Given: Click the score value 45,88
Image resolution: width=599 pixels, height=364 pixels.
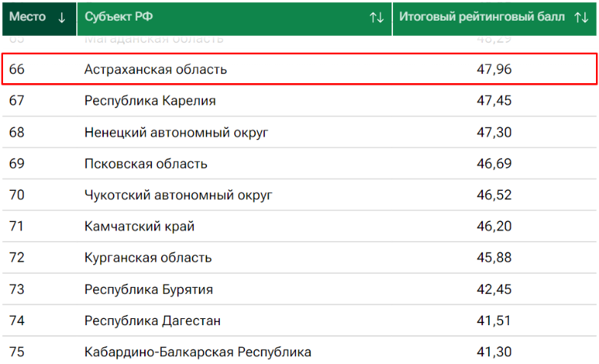Looking at the screenshot, I should pos(494,257).
